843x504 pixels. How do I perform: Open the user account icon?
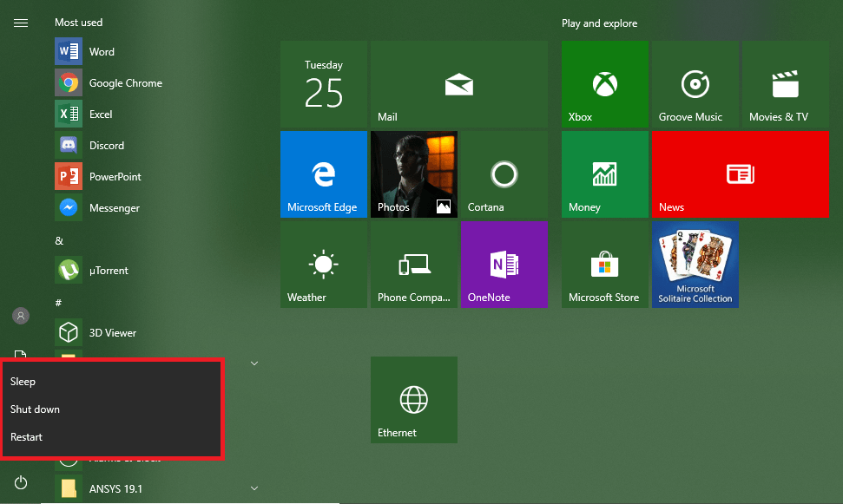pyautogui.click(x=21, y=316)
